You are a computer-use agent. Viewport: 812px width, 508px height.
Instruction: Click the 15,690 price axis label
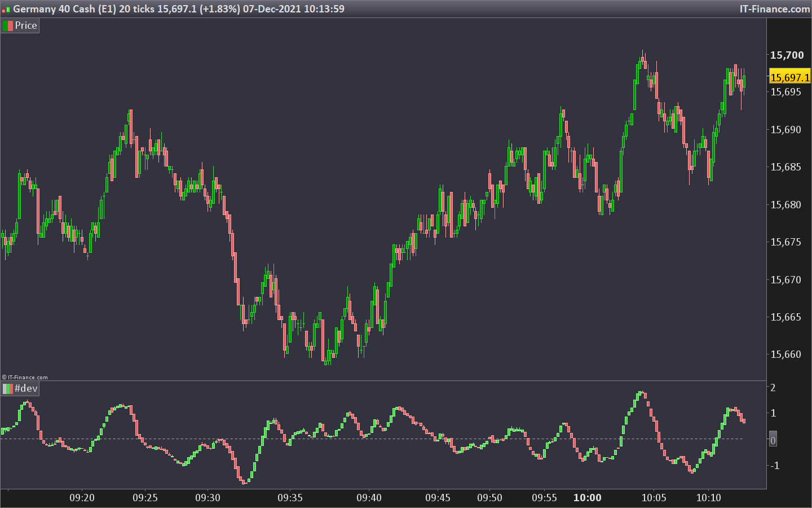click(785, 130)
